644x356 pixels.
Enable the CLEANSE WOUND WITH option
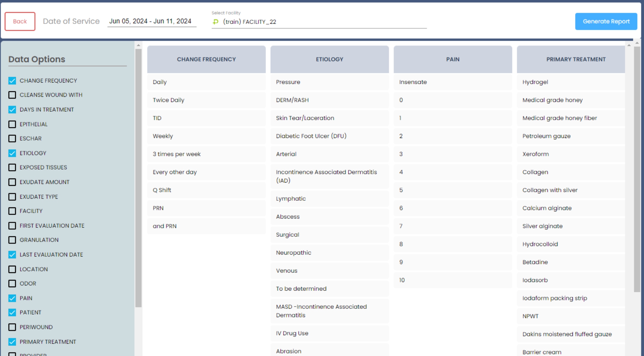[12, 95]
